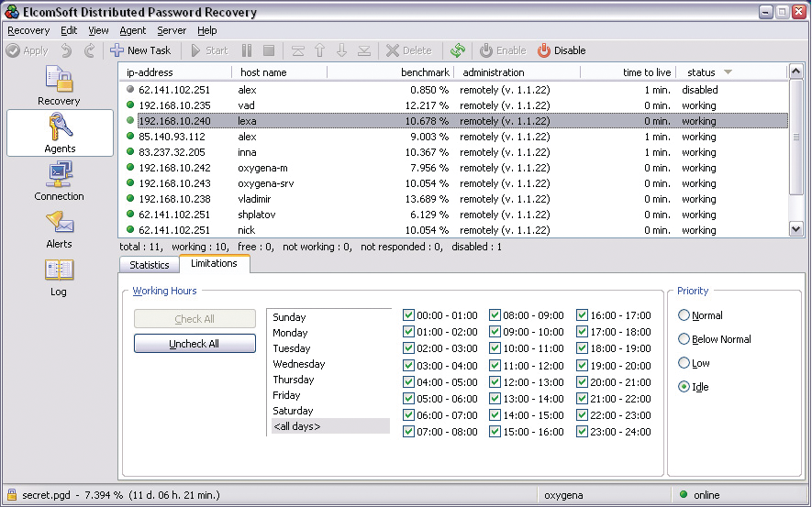
Task: Click the move-to-top arrow icon
Action: (x=298, y=50)
